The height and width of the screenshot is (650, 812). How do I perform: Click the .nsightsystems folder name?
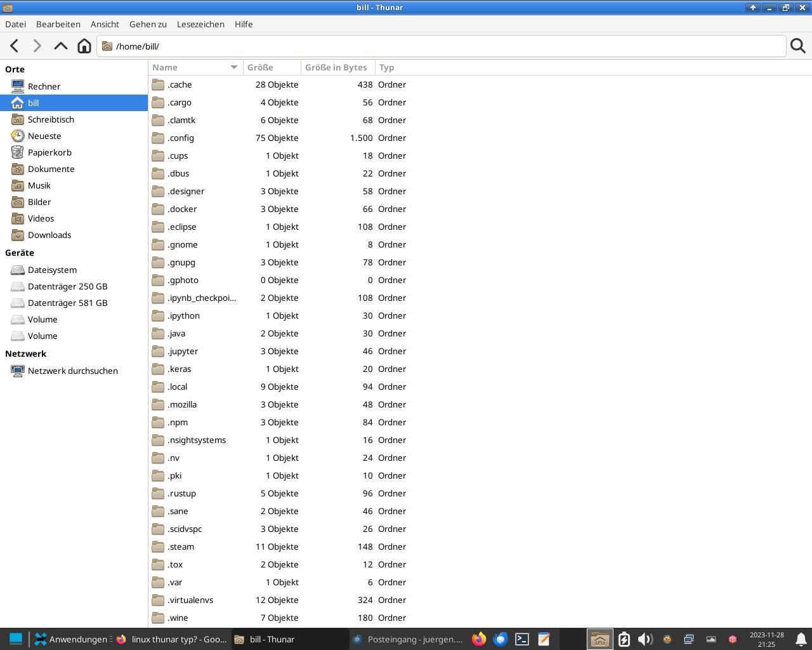197,440
